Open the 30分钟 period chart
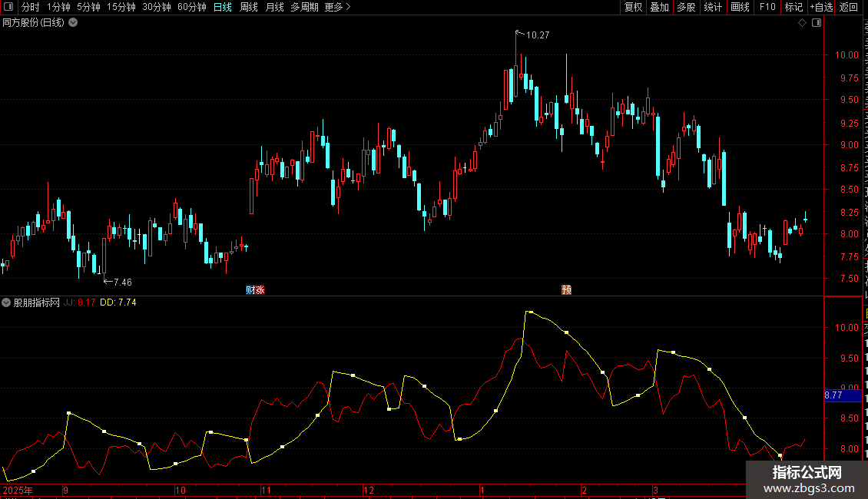This screenshot has height=499, width=868. point(157,7)
